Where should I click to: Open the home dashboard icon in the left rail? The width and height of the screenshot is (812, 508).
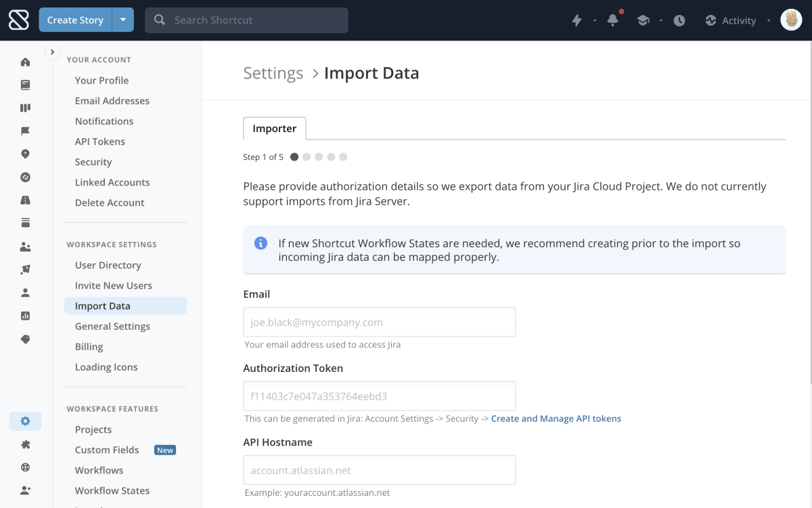tap(26, 62)
